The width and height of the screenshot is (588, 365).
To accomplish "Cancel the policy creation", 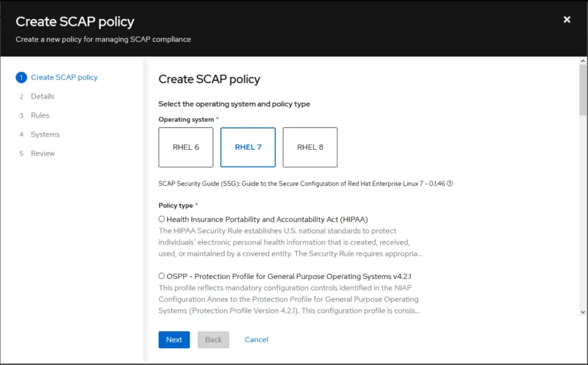I will (257, 339).
